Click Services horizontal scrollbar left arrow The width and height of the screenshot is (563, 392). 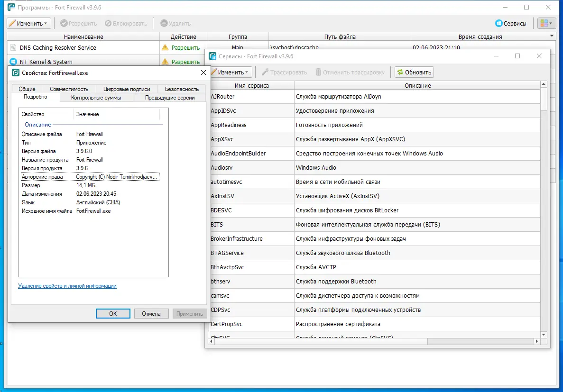click(212, 341)
